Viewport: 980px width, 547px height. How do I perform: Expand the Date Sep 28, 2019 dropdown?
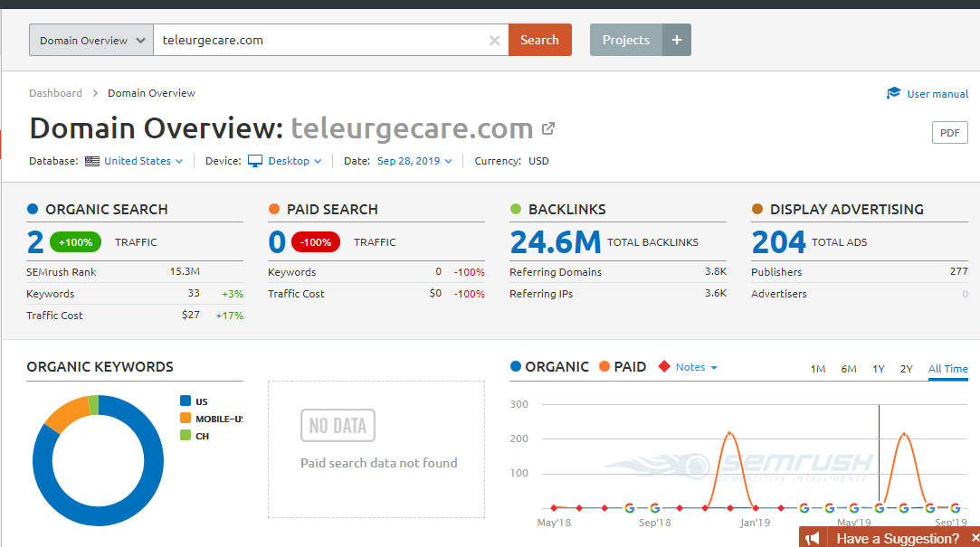coord(414,161)
